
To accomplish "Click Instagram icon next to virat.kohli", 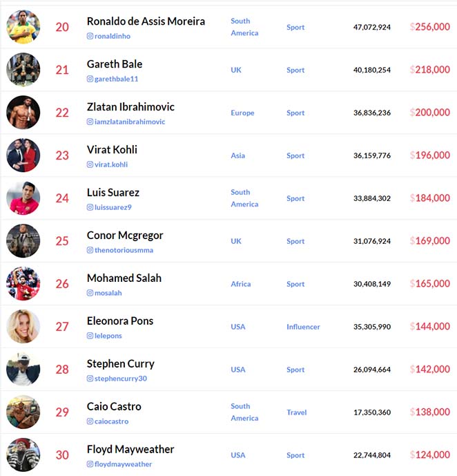I will (x=90, y=164).
